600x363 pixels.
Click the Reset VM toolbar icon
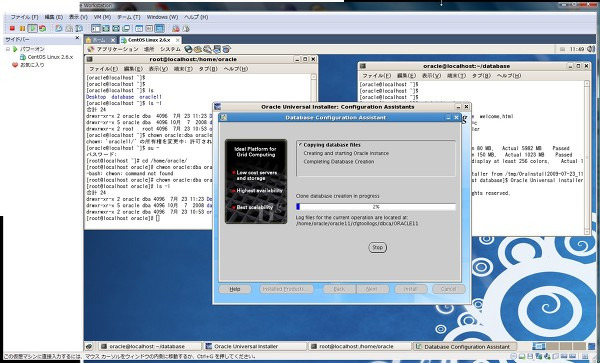coord(42,28)
